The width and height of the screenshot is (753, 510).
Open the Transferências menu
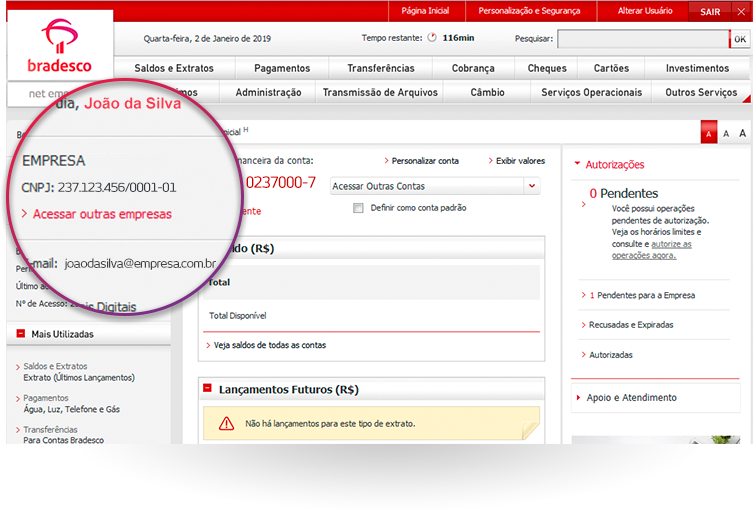(x=381, y=68)
